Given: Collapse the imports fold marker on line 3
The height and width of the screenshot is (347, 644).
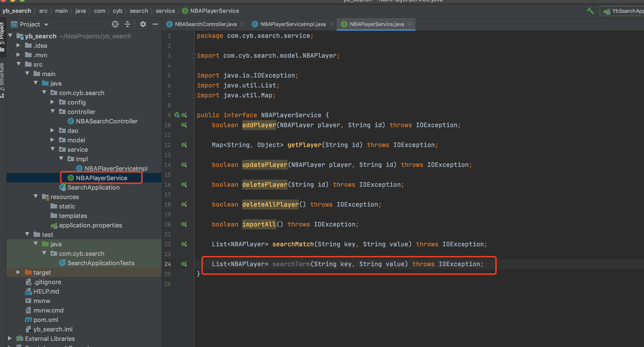Looking at the screenshot, I should pos(194,56).
